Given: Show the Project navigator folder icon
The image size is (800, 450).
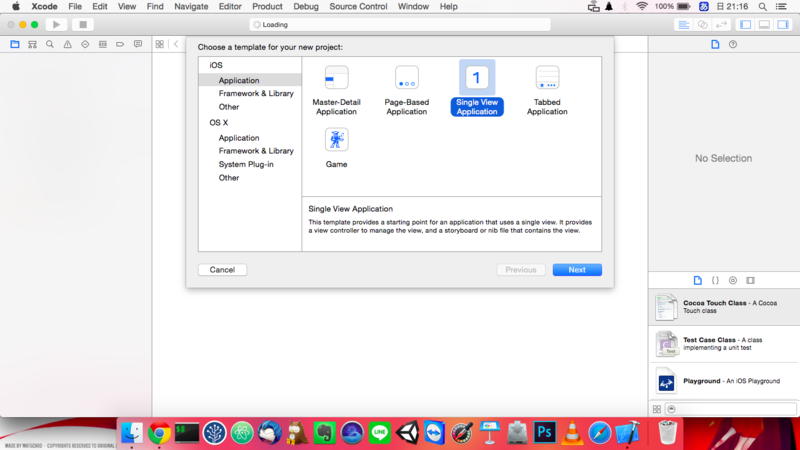Looking at the screenshot, I should (x=15, y=44).
